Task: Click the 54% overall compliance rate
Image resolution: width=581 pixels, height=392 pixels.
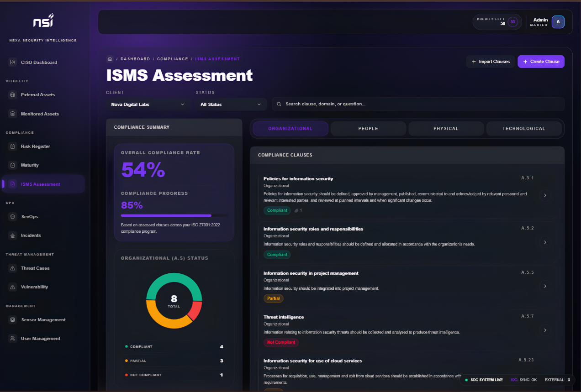Action: (143, 170)
